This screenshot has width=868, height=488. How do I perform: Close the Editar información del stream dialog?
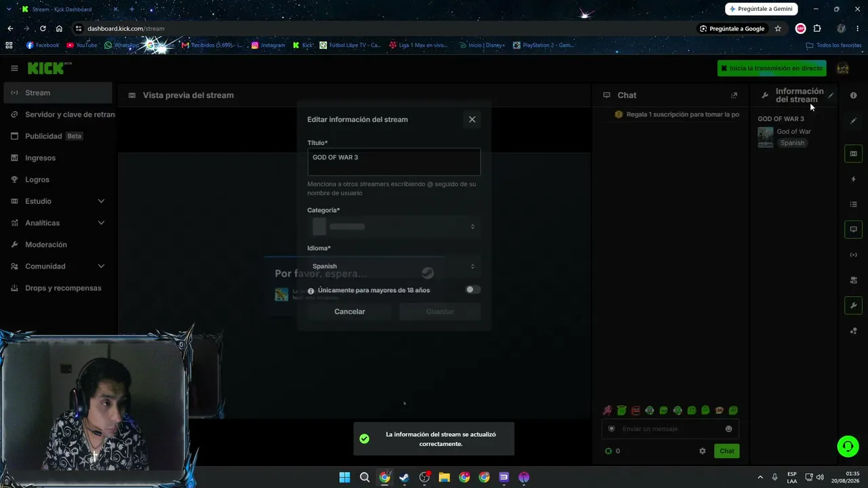tap(472, 119)
